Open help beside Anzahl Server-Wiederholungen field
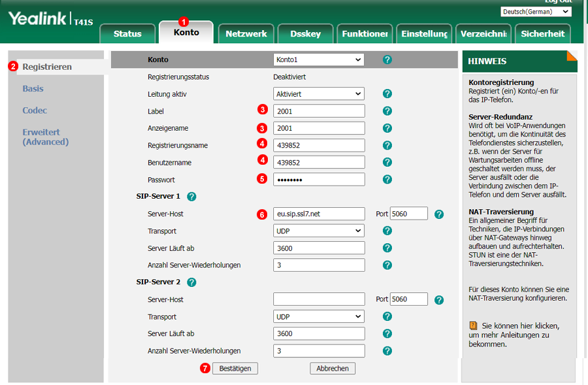 [387, 265]
